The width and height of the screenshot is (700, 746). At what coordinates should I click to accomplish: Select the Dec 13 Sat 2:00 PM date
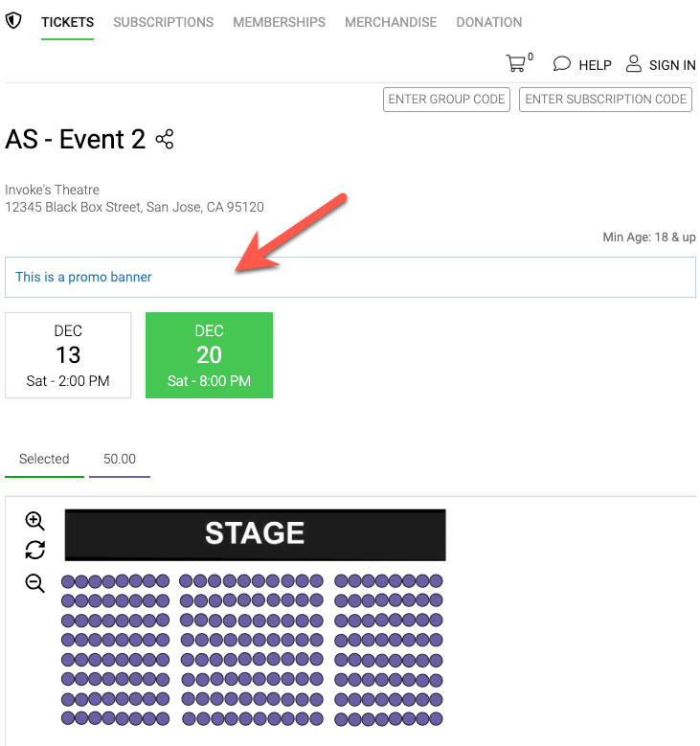tap(68, 355)
